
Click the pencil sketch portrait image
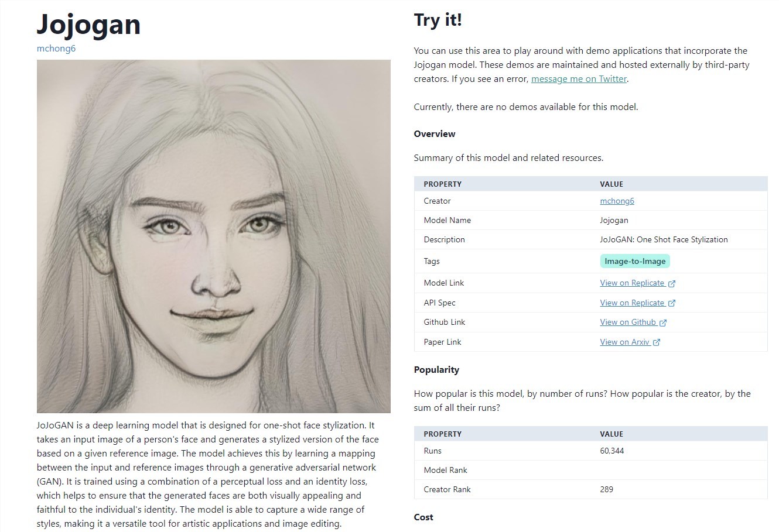[214, 236]
